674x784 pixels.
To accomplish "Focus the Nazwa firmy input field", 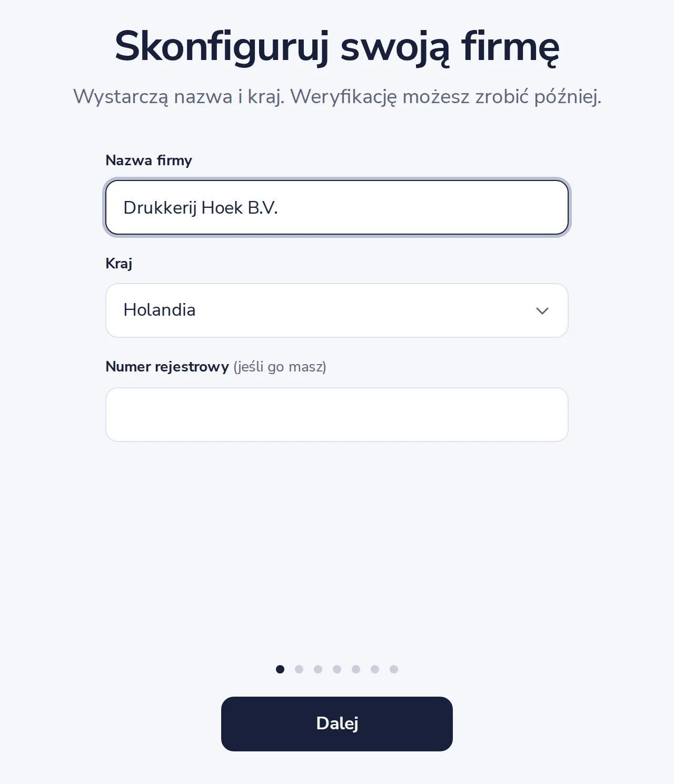I will pos(337,207).
